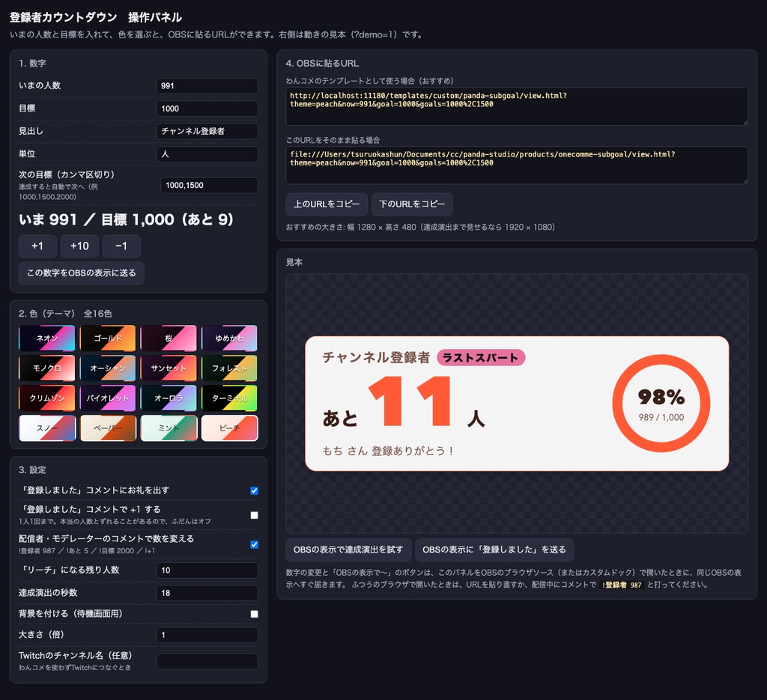The image size is (767, 700).
Task: Click the 98% progress ring in preview
Action: (661, 404)
